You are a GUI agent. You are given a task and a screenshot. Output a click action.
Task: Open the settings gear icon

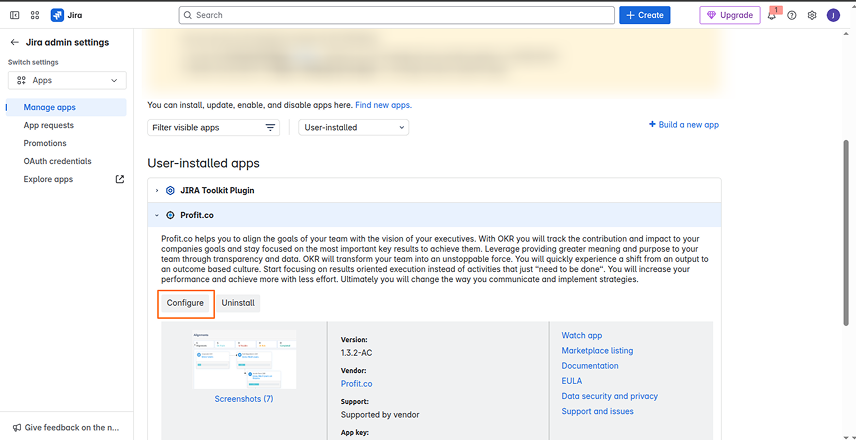click(812, 15)
